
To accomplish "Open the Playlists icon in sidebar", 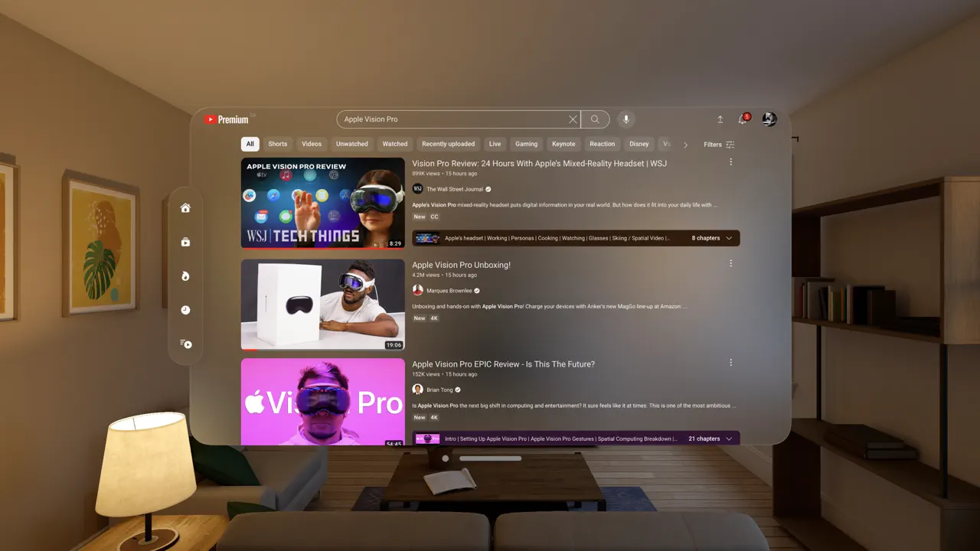I will coord(185,344).
